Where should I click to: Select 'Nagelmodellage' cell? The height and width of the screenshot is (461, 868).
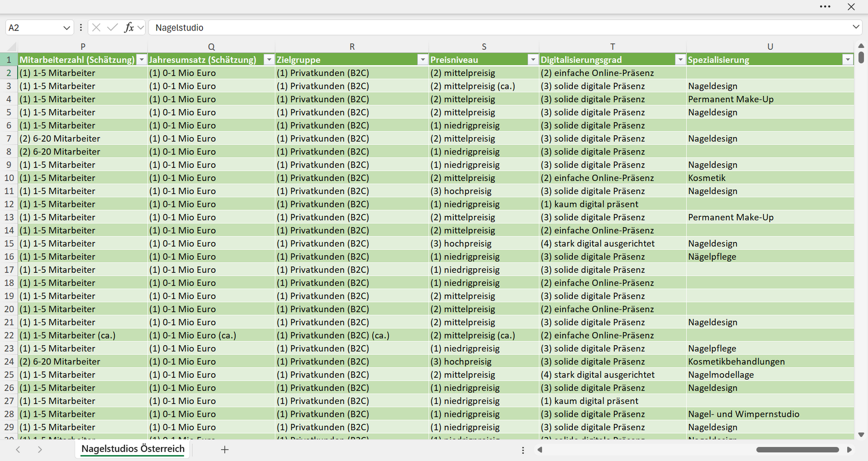tap(770, 375)
